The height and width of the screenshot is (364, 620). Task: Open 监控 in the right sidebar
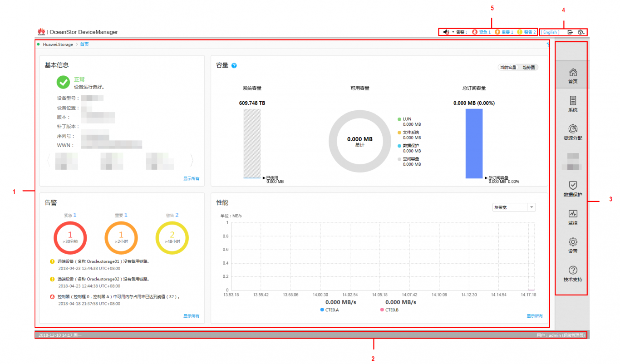point(573,216)
